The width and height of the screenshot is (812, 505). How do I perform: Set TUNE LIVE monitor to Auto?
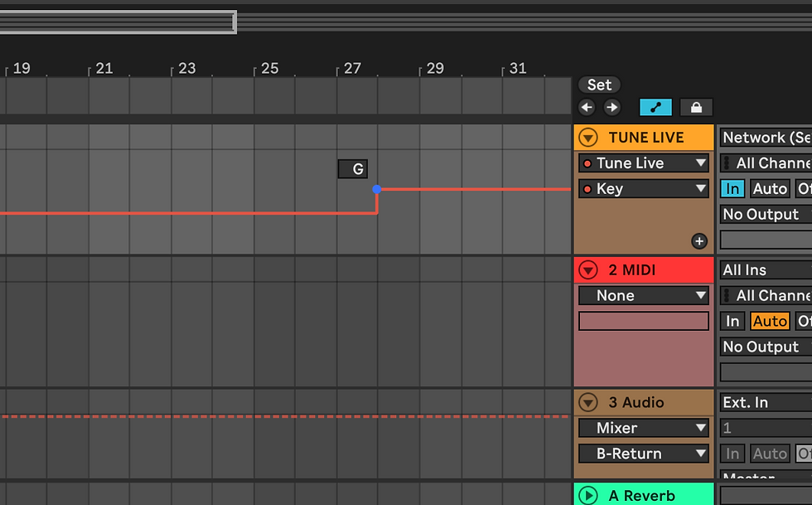(770, 189)
